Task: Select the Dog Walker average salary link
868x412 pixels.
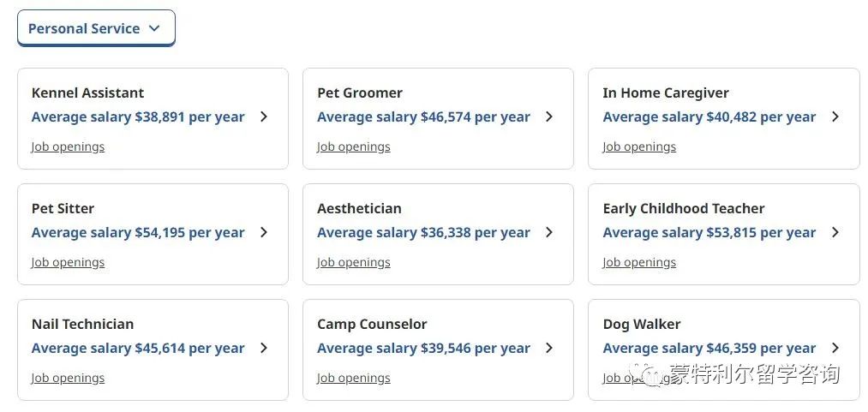Action: click(709, 349)
